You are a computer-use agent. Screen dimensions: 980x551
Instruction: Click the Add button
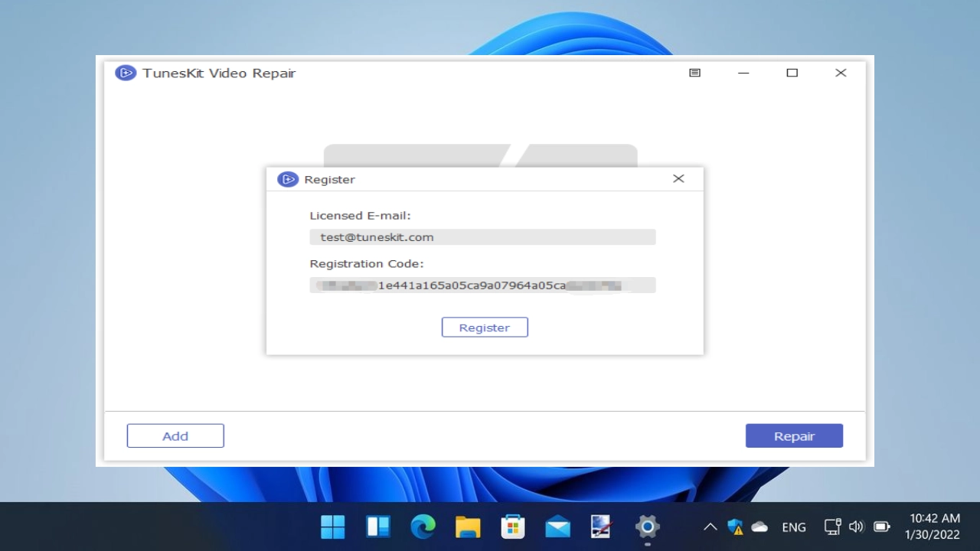coord(175,435)
